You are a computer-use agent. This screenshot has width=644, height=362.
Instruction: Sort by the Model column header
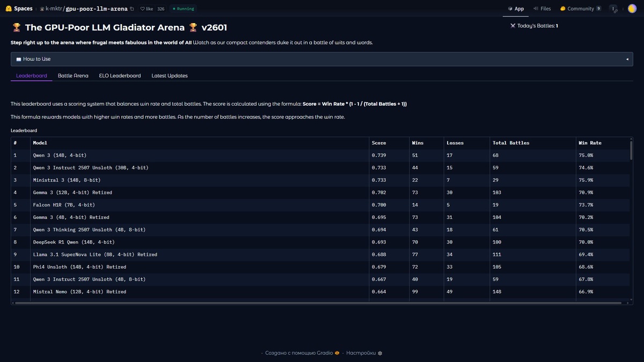[x=200, y=143]
